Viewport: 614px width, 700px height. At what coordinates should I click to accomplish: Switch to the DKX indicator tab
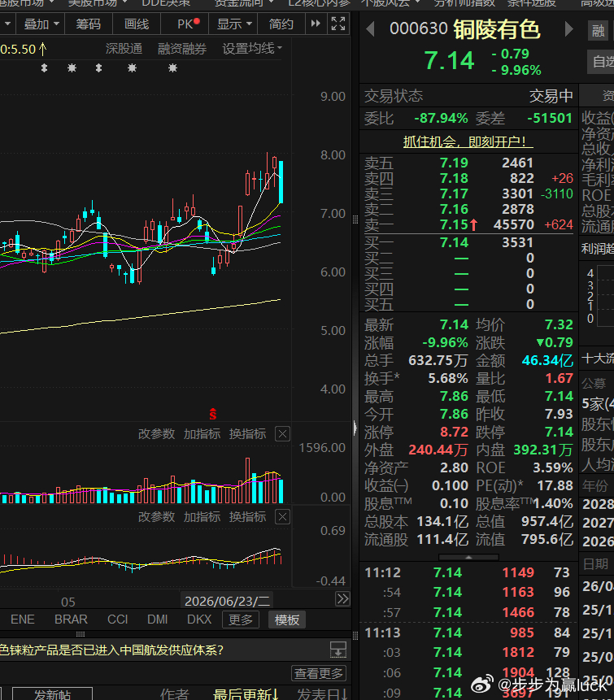pos(199,620)
